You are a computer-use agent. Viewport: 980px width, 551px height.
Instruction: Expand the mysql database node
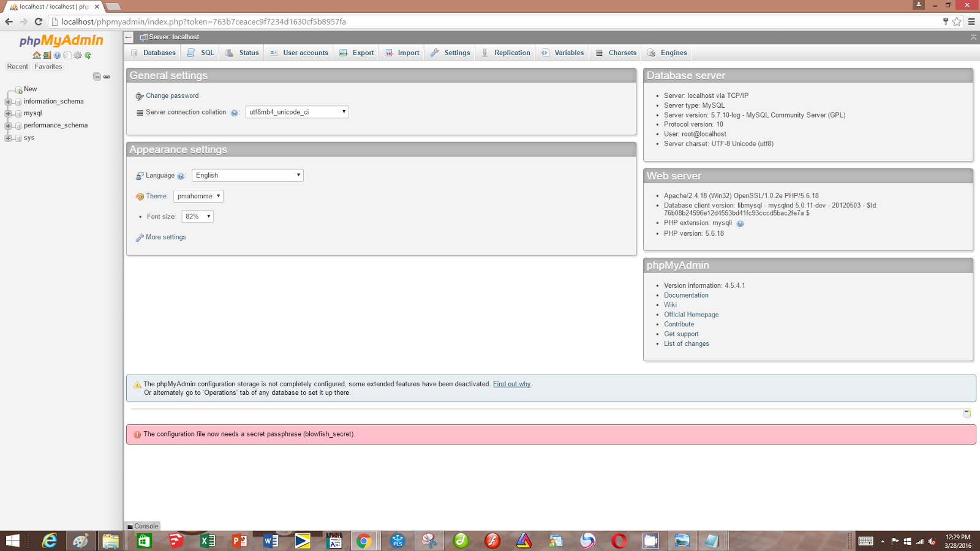(8, 113)
